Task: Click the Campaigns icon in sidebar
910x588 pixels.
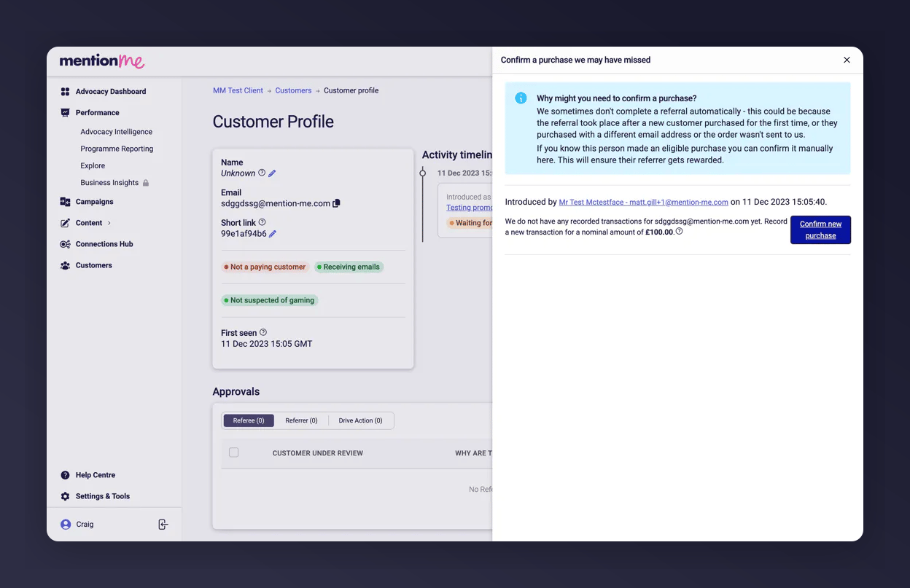Action: [65, 202]
